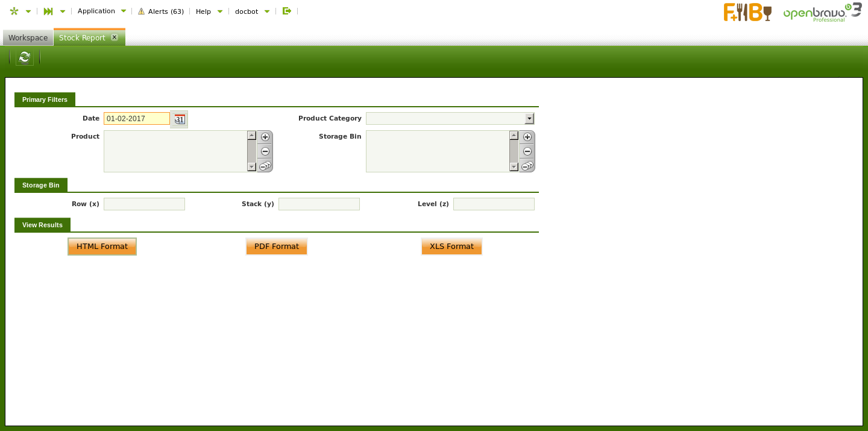
Task: Click the remove all Products icon
Action: point(265,166)
